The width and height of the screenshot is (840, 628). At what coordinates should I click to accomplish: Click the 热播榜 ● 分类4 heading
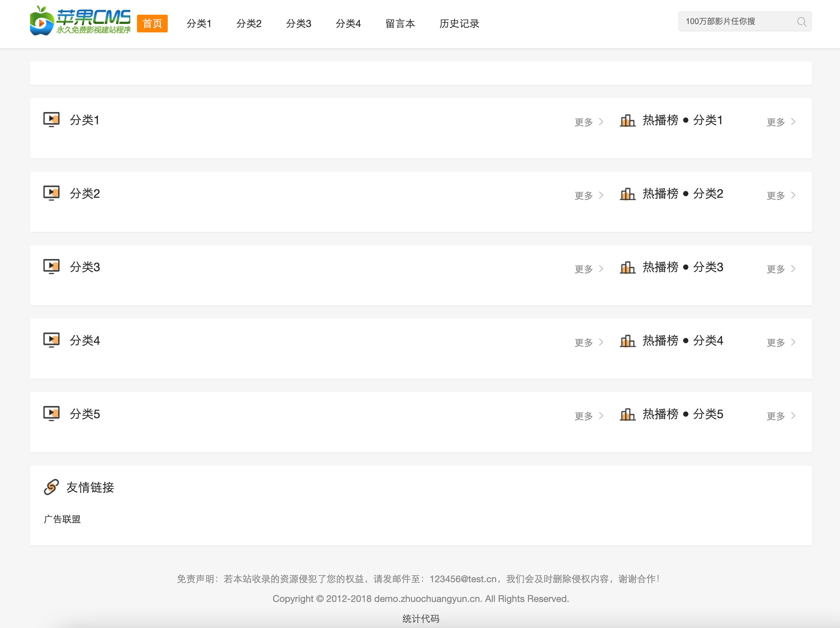[683, 341]
